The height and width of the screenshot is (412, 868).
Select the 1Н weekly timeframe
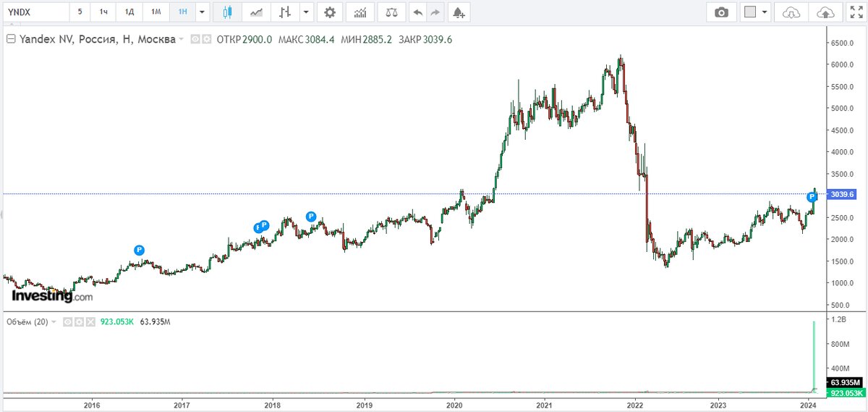(182, 12)
